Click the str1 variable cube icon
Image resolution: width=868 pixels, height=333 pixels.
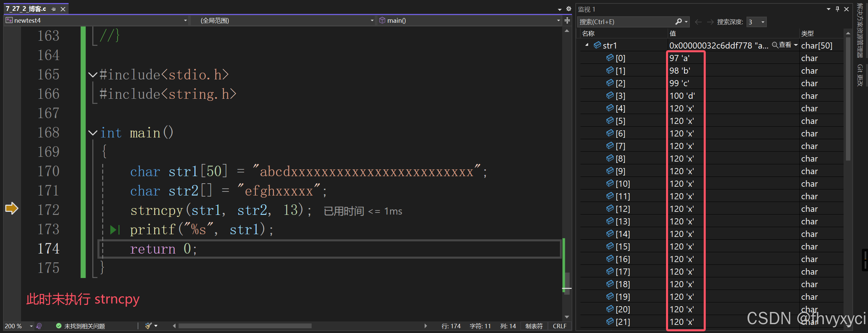597,45
